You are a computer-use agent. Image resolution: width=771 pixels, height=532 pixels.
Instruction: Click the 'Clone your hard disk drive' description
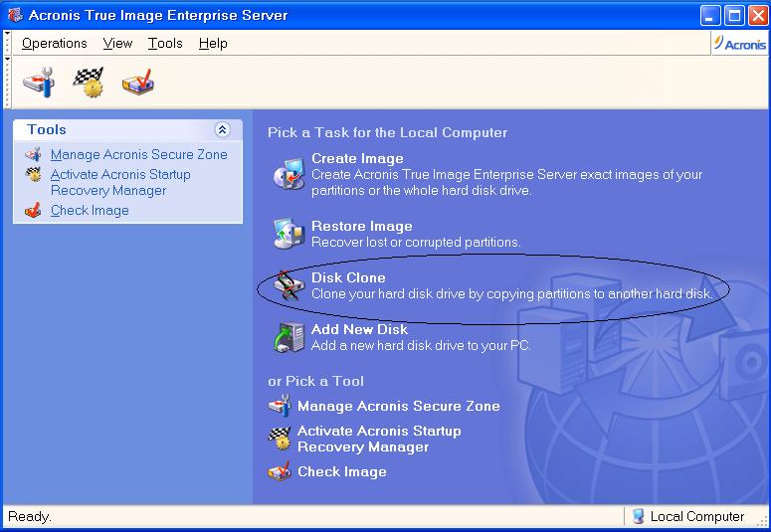pos(512,293)
